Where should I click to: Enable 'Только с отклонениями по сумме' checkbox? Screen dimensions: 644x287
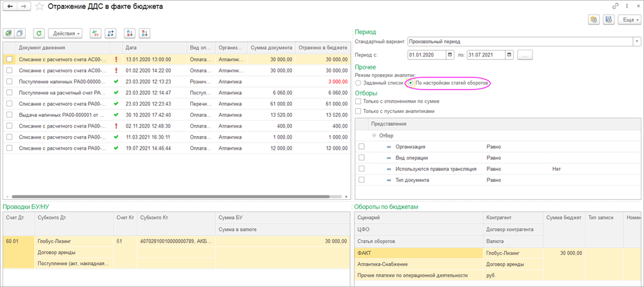(x=358, y=101)
